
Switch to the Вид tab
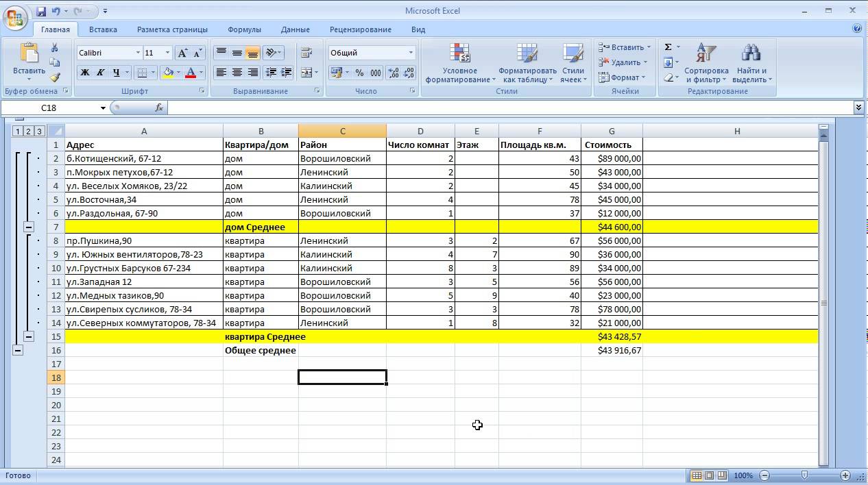point(418,29)
